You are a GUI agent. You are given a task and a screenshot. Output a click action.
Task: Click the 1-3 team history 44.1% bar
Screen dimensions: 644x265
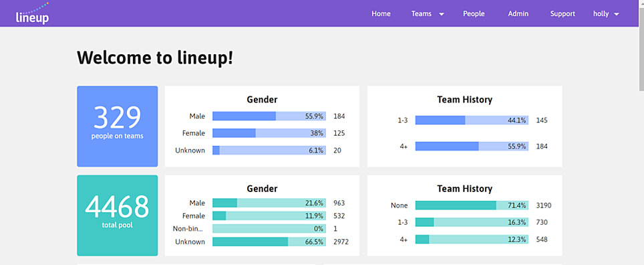[x=472, y=120]
